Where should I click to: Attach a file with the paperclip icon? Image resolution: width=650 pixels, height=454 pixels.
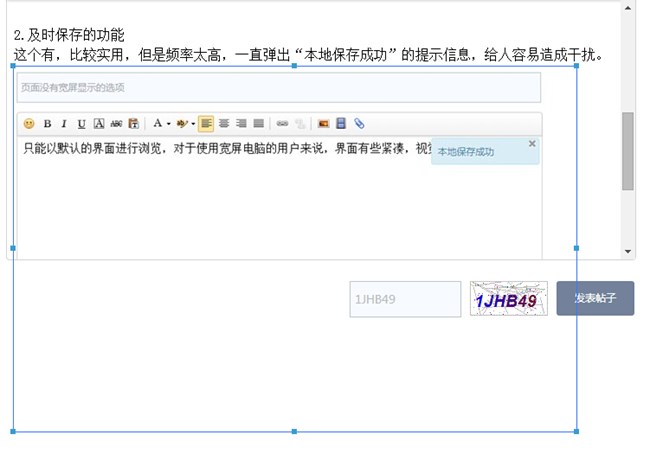coord(359,124)
